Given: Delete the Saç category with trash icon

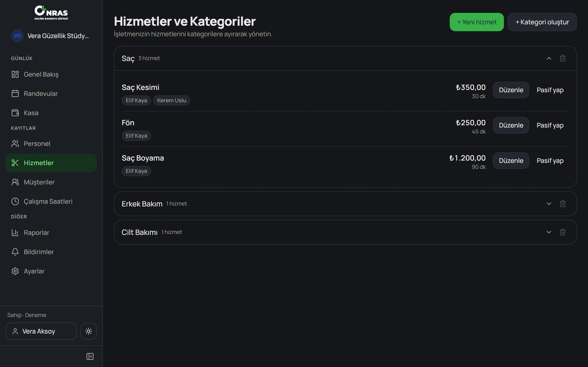Looking at the screenshot, I should point(563,58).
